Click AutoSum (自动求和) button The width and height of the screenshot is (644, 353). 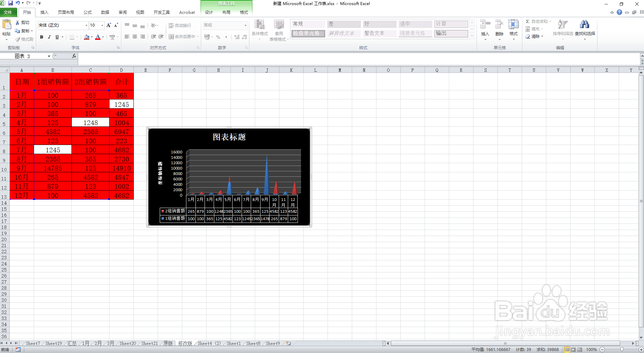pyautogui.click(x=538, y=21)
